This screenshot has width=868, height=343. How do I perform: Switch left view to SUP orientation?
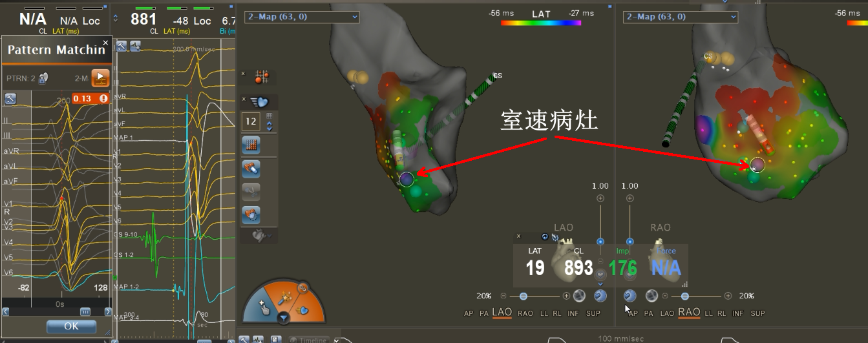[593, 313]
